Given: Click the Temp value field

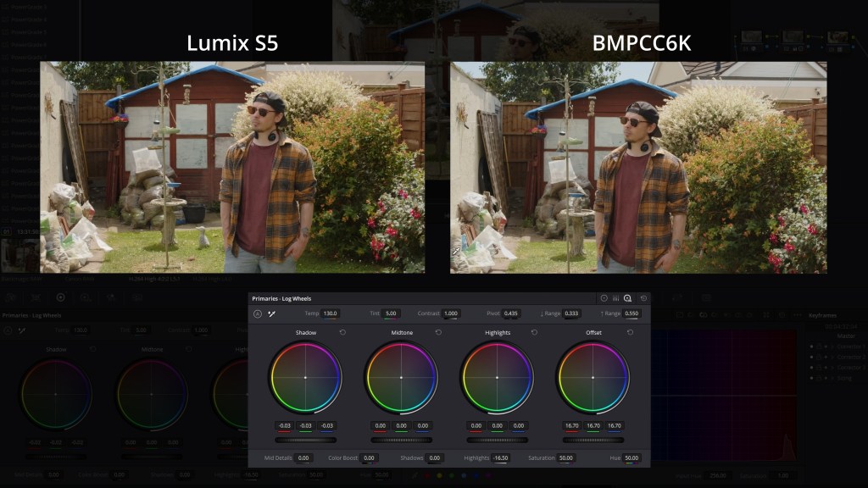Looking at the screenshot, I should [330, 313].
